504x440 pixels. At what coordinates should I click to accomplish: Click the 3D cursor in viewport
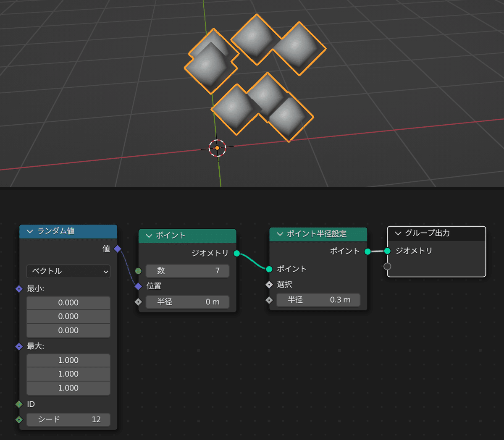[217, 148]
